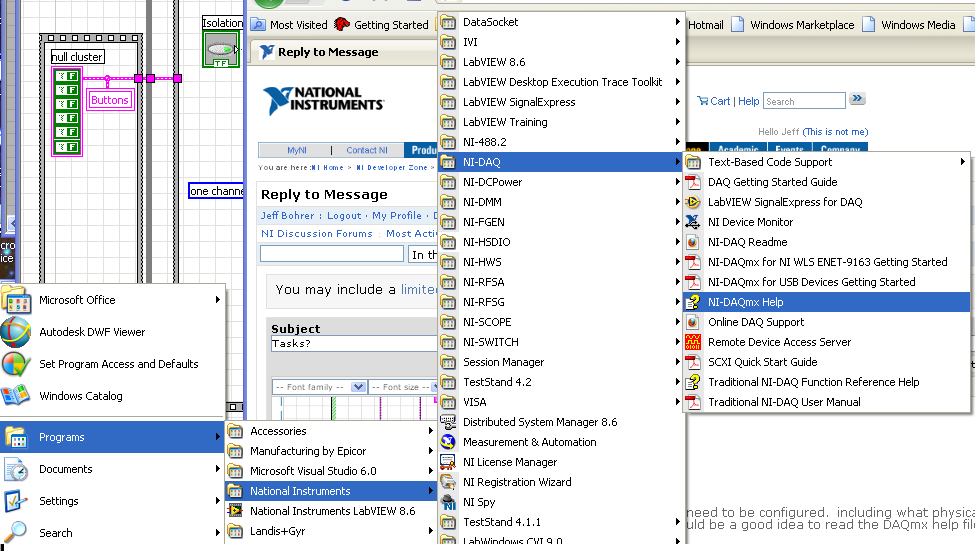Expand the Text-Based Code Support submenu arrow
Screen dimensions: 975x551
click(963, 162)
